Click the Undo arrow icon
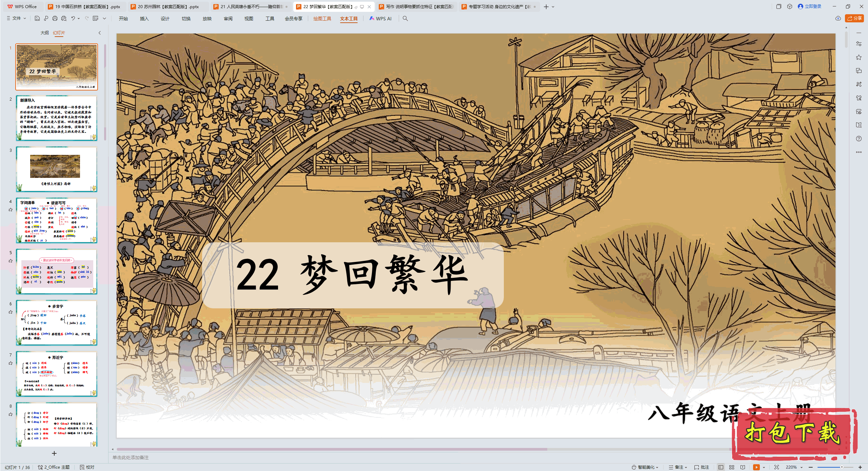 pyautogui.click(x=73, y=18)
